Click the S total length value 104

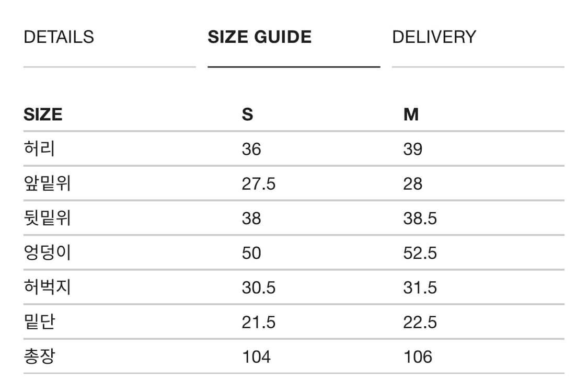(256, 357)
